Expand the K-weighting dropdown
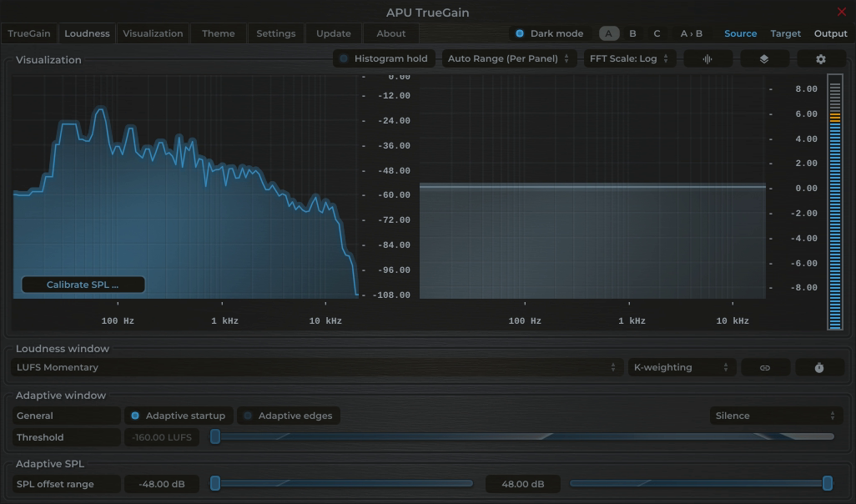This screenshot has width=856, height=504. point(681,367)
